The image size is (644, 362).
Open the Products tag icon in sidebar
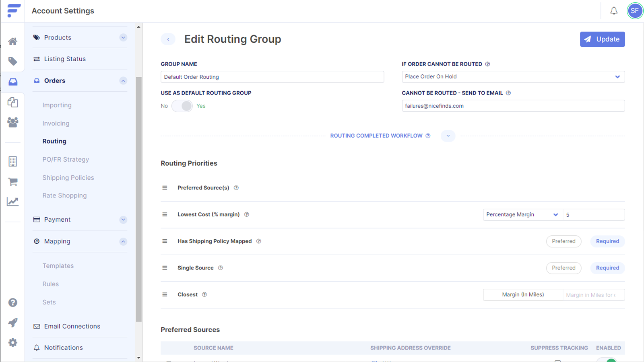(x=12, y=61)
